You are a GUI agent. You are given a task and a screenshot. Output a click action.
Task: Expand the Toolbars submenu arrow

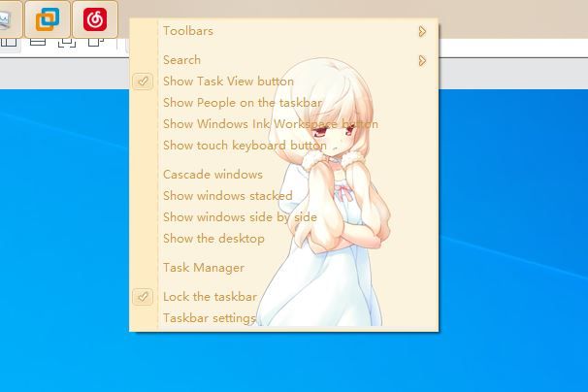422,31
